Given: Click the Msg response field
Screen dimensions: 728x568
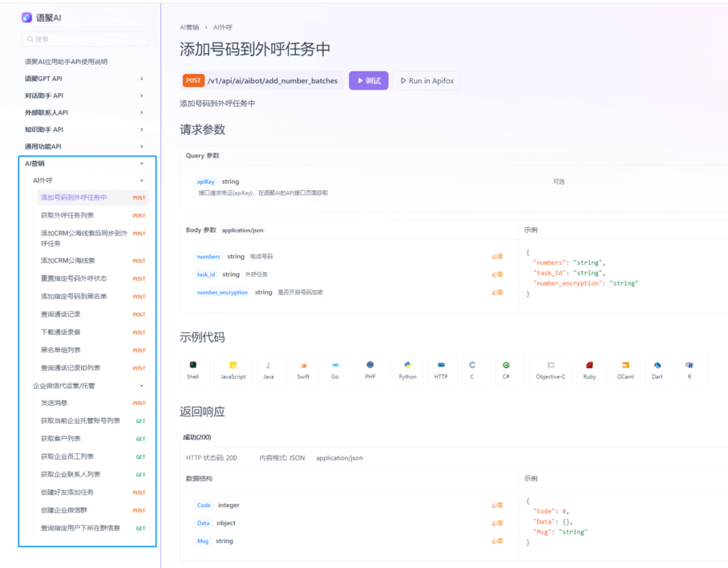Looking at the screenshot, I should tap(203, 541).
